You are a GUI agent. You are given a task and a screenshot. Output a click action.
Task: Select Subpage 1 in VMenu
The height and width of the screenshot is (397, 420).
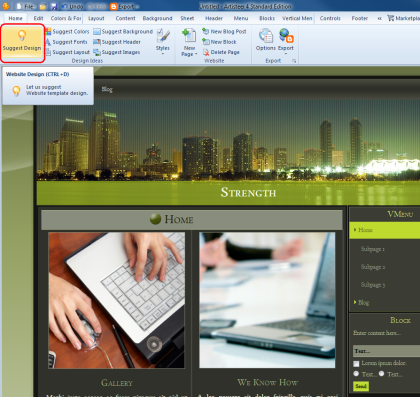(x=373, y=249)
